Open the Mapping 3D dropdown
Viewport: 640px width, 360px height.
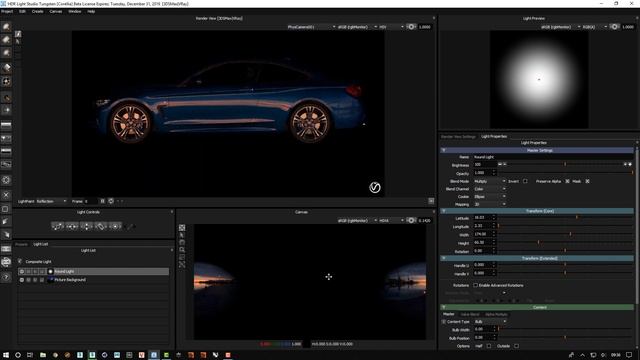pyautogui.click(x=489, y=204)
